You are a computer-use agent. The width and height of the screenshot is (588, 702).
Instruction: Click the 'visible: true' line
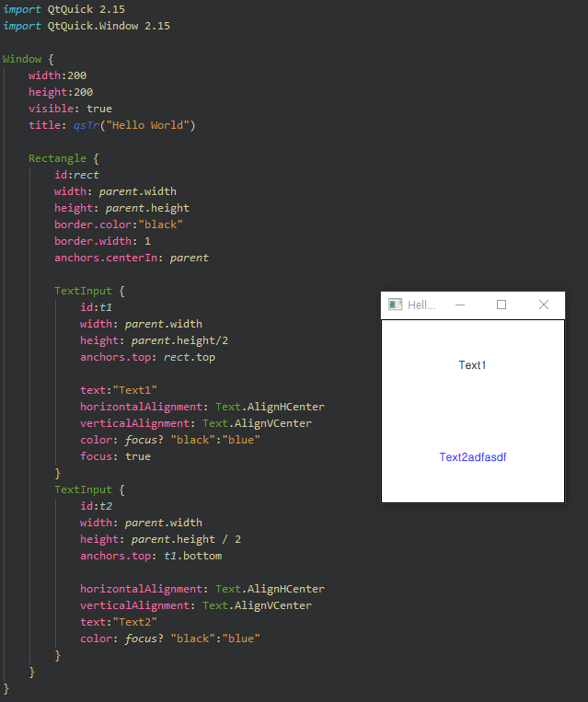[x=70, y=109]
